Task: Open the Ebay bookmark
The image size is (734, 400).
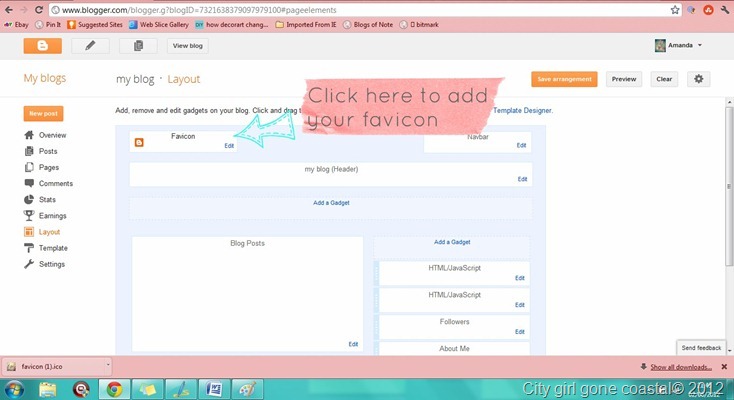Action: [17, 24]
